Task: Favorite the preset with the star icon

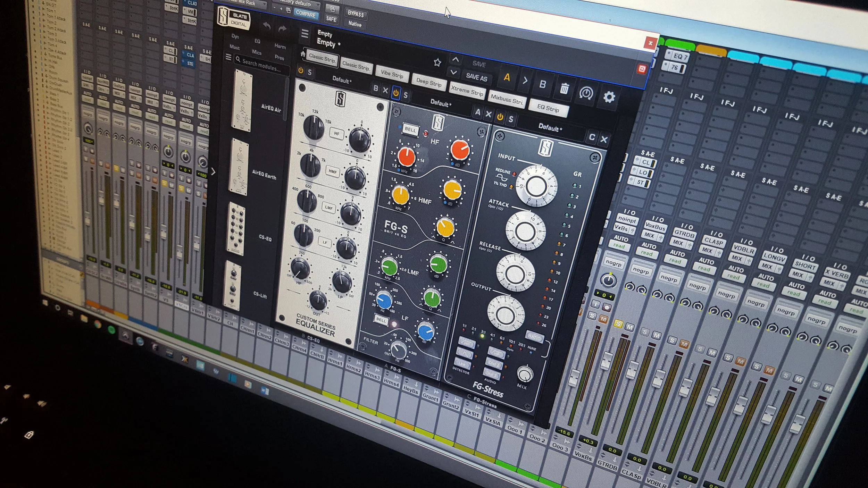Action: tap(437, 62)
